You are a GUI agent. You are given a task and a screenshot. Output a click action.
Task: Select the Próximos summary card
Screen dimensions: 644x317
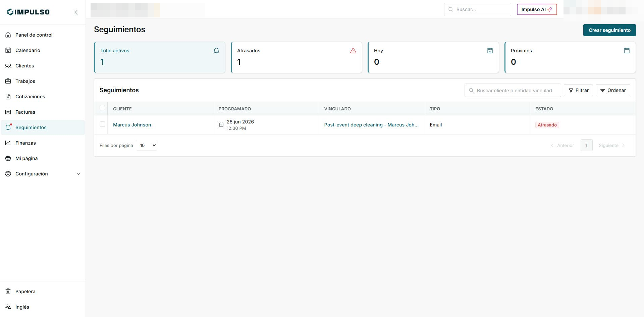point(570,57)
